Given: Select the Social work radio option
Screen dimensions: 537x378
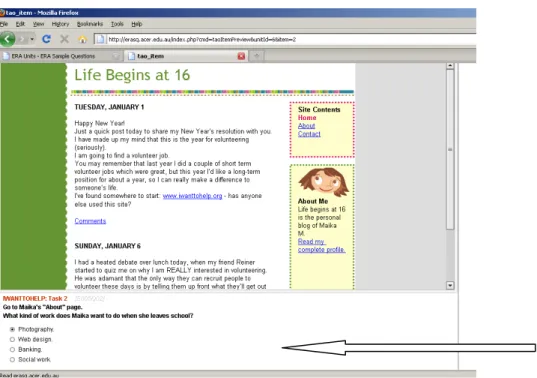Looking at the screenshot, I should tap(12, 360).
